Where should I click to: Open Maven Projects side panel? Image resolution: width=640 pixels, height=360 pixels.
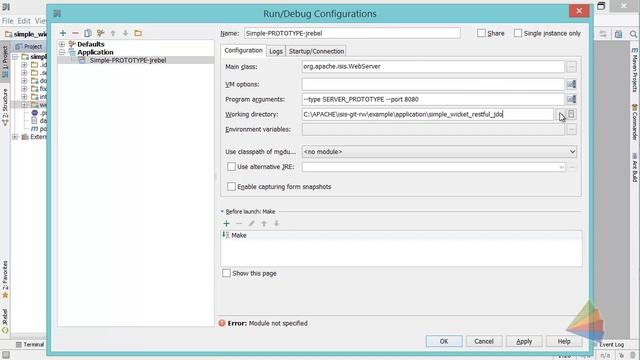coord(635,70)
